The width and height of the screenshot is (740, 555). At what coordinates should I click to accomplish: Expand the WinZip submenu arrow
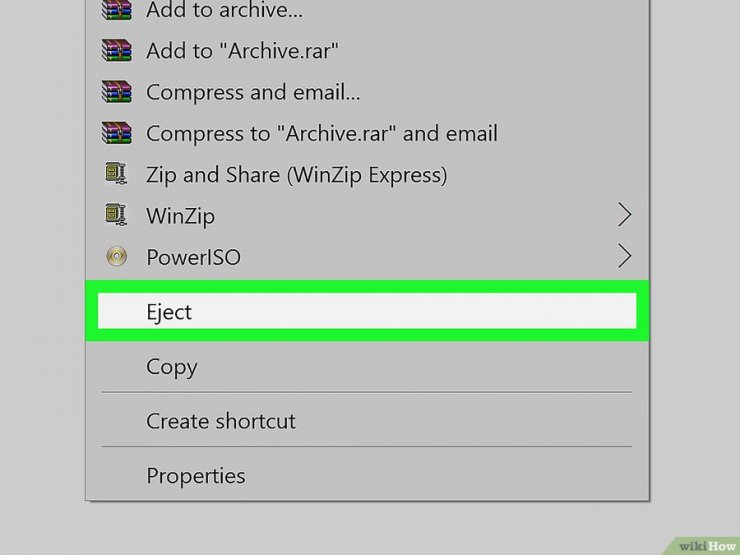[x=624, y=215]
